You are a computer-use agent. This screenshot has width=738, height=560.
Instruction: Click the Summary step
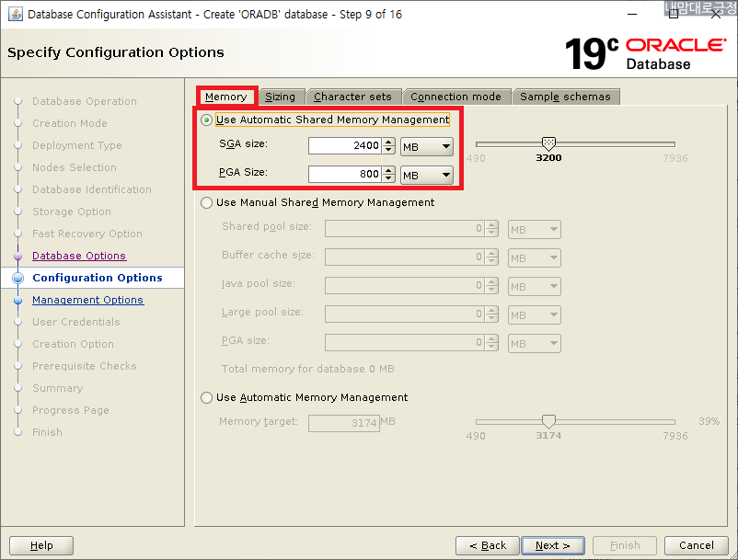(x=57, y=388)
